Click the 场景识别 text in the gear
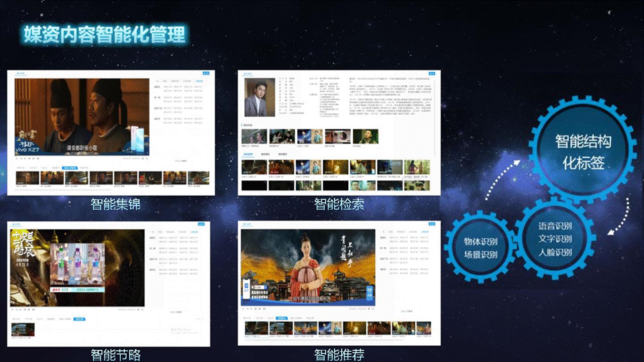This screenshot has height=362, width=644. 480,255
